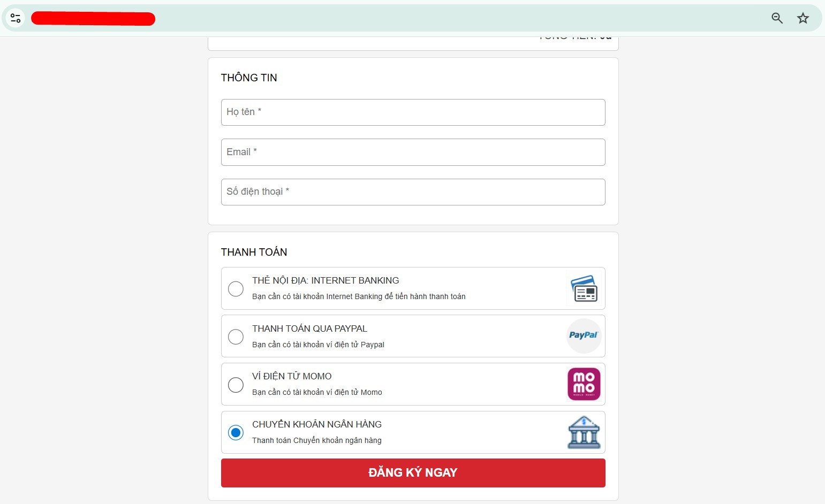Select the MoMo e-wallet radio button
Image resolution: width=825 pixels, height=504 pixels.
click(236, 385)
